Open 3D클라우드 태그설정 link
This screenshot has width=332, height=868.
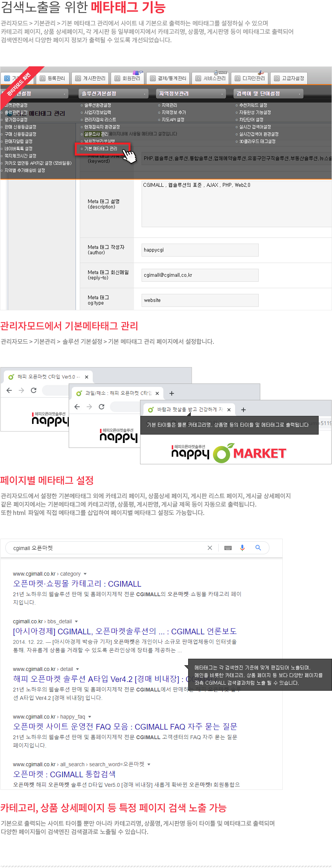[257, 141]
